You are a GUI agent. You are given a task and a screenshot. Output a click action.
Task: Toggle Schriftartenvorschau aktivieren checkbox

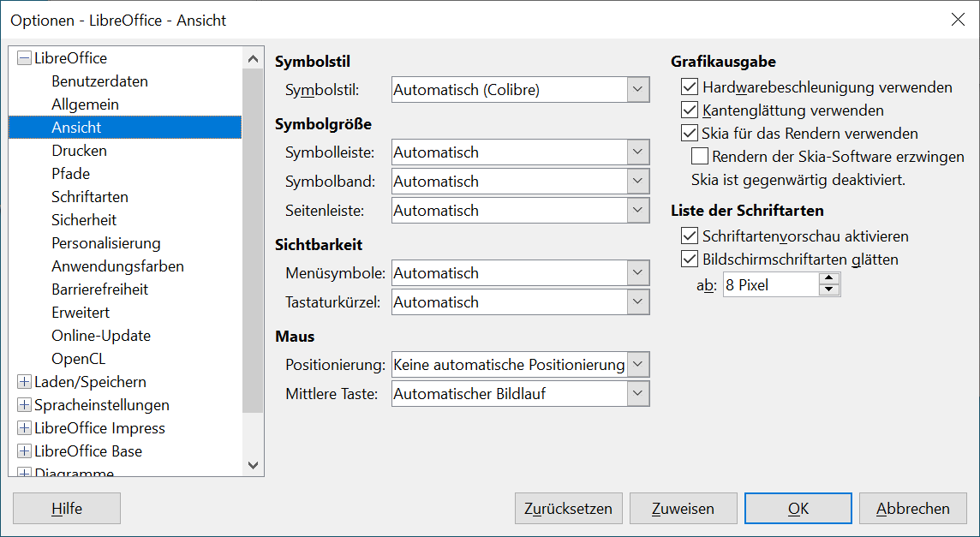pos(690,236)
